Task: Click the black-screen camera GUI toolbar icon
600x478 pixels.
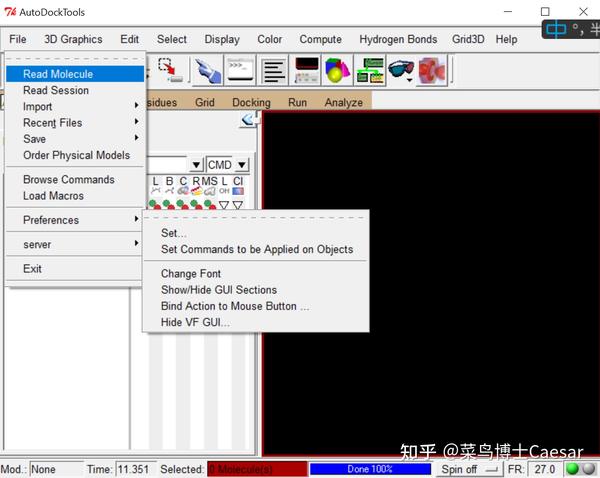Action: 307,70
